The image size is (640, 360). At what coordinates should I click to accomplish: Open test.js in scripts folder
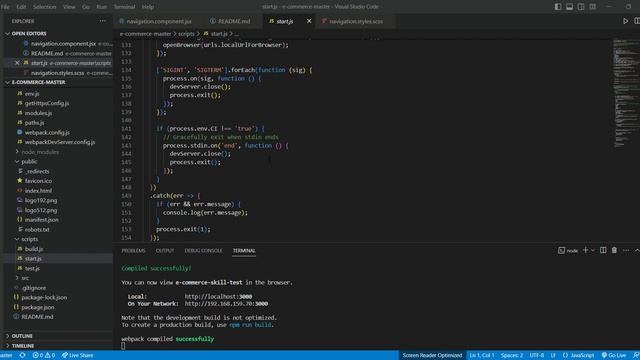click(x=32, y=268)
